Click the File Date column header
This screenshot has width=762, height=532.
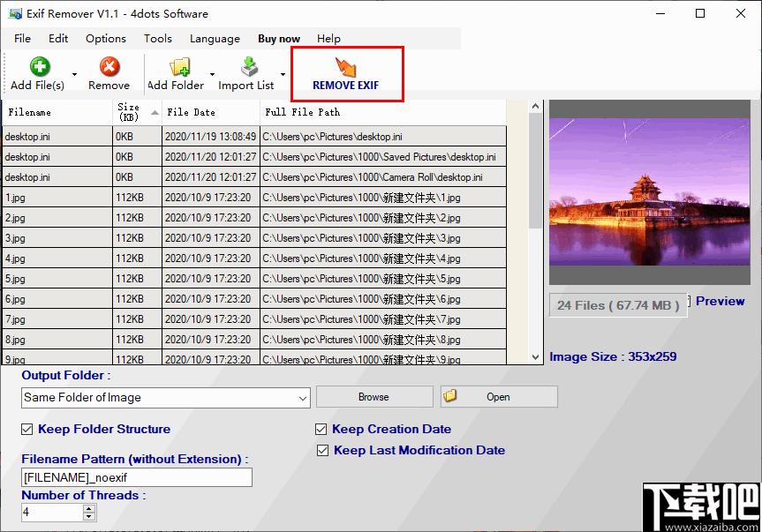pyautogui.click(x=211, y=113)
